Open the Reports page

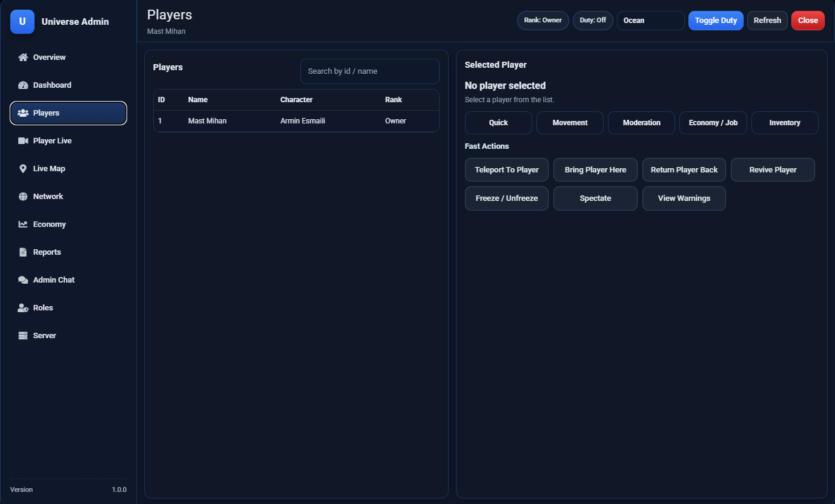click(x=68, y=252)
